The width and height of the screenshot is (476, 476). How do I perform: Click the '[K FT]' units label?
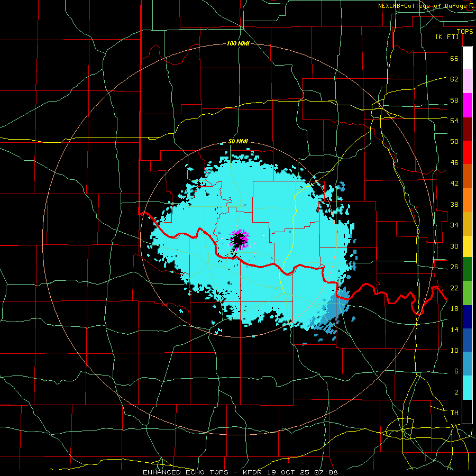click(x=447, y=36)
